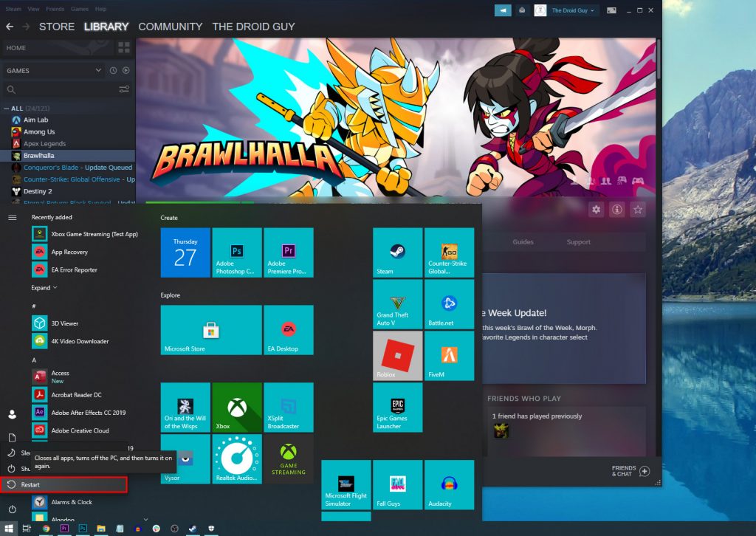This screenshot has width=756, height=536.
Task: Switch to the COMMUNITY tab
Action: (x=171, y=27)
